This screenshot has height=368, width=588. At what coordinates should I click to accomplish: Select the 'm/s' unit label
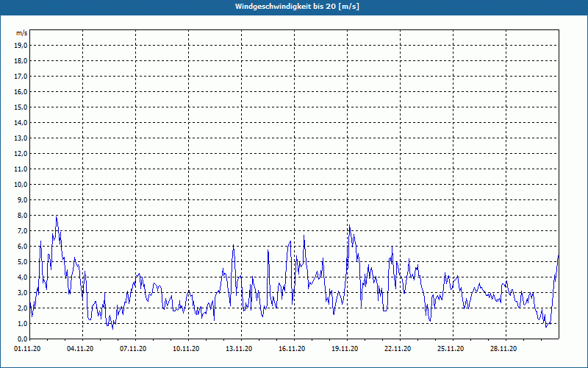[x=22, y=33]
